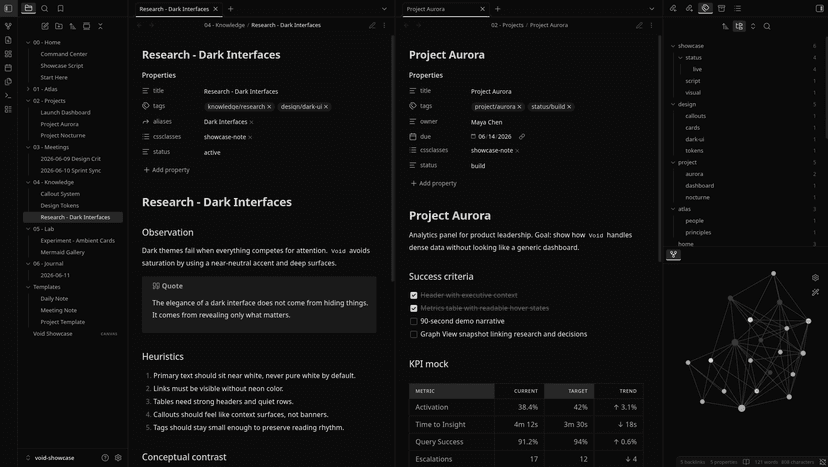Remove the 'knowledge/research' tag pill
The width and height of the screenshot is (828, 467).
(x=269, y=107)
